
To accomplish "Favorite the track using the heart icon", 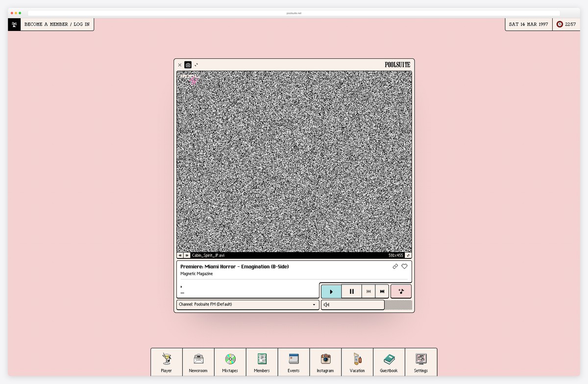I will coord(404,266).
